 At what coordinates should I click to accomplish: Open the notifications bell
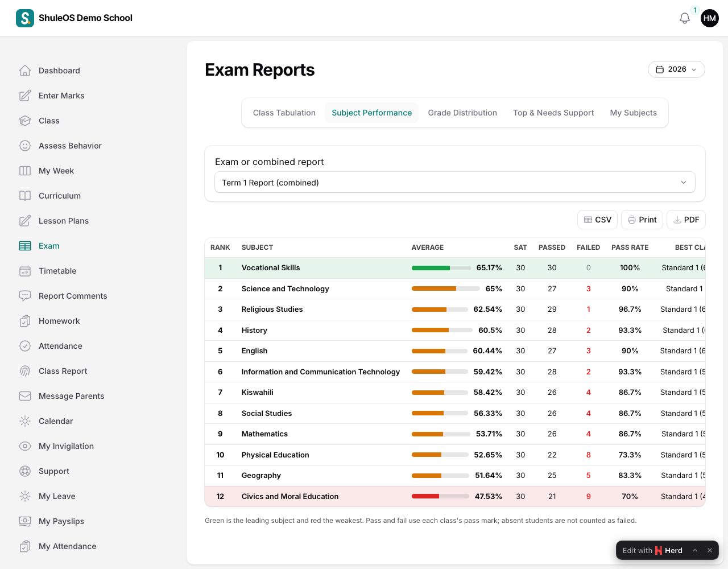click(685, 18)
